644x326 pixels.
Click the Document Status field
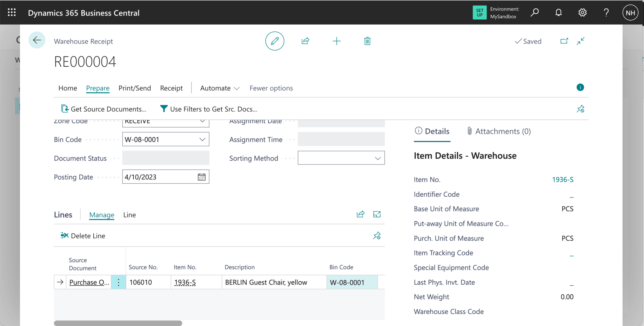point(166,158)
